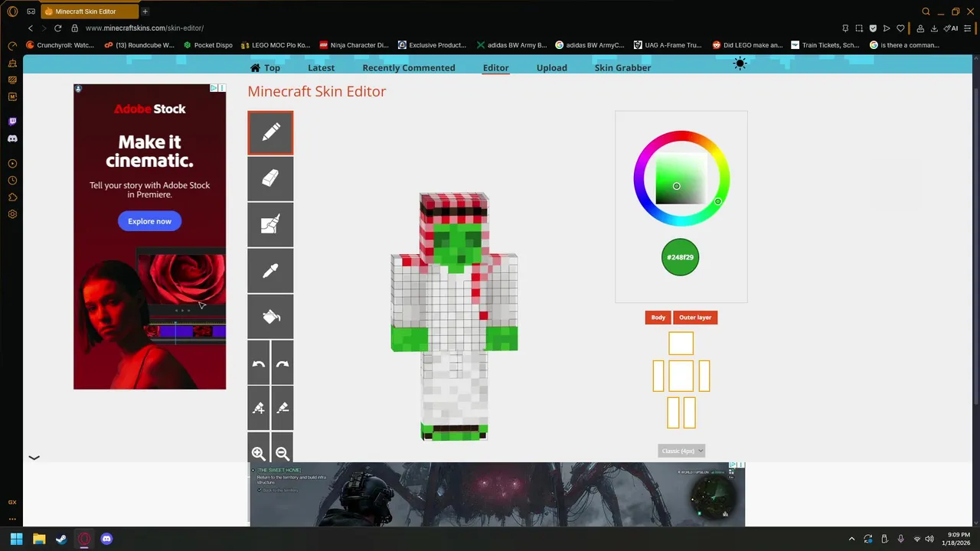Redo the last edit

283,363
